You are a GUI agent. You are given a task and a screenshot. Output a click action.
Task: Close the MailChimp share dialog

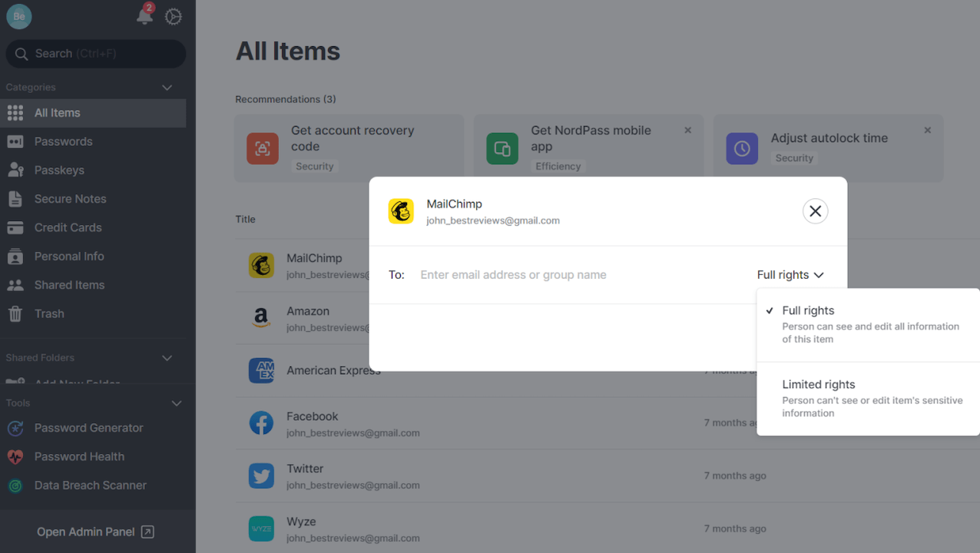pyautogui.click(x=815, y=211)
